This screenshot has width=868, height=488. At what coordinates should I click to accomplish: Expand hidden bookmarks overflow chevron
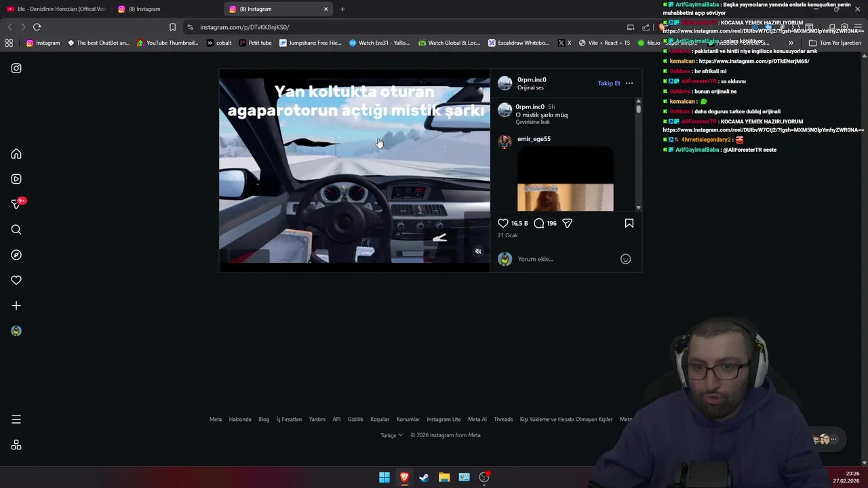(x=791, y=43)
